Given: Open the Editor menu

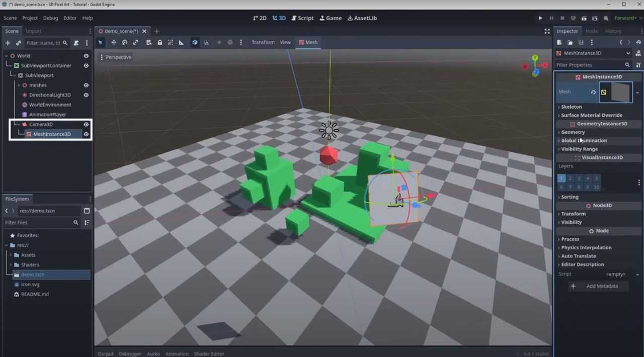Looking at the screenshot, I should (x=70, y=18).
